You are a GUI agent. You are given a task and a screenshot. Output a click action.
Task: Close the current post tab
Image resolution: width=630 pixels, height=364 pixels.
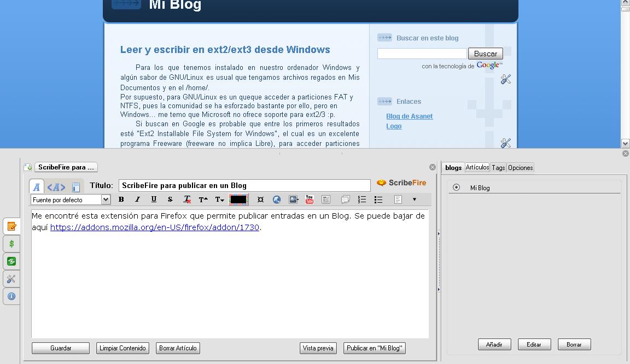coord(433,167)
